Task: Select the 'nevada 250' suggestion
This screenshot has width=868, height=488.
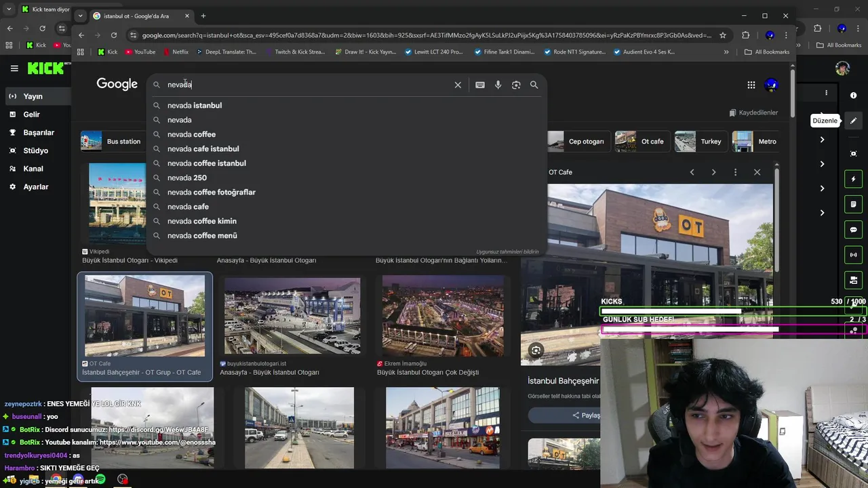Action: pyautogui.click(x=347, y=178)
